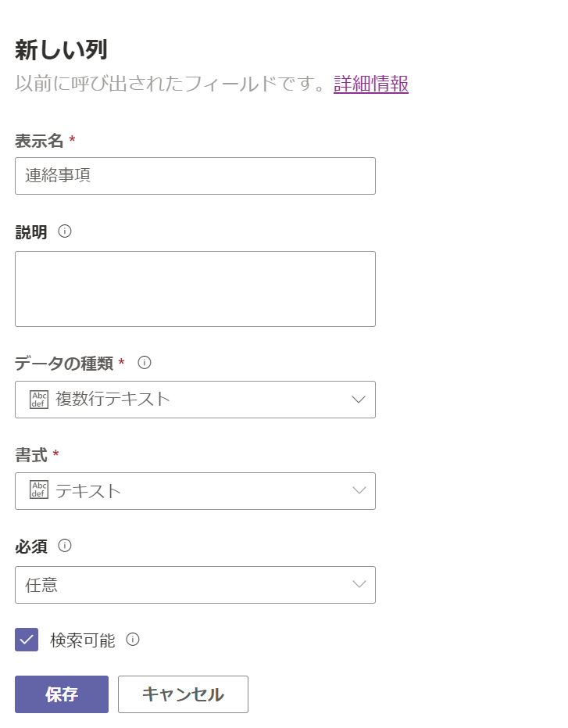Click the 表示名 field containing 連絡事項
The image size is (568, 728).
(195, 176)
